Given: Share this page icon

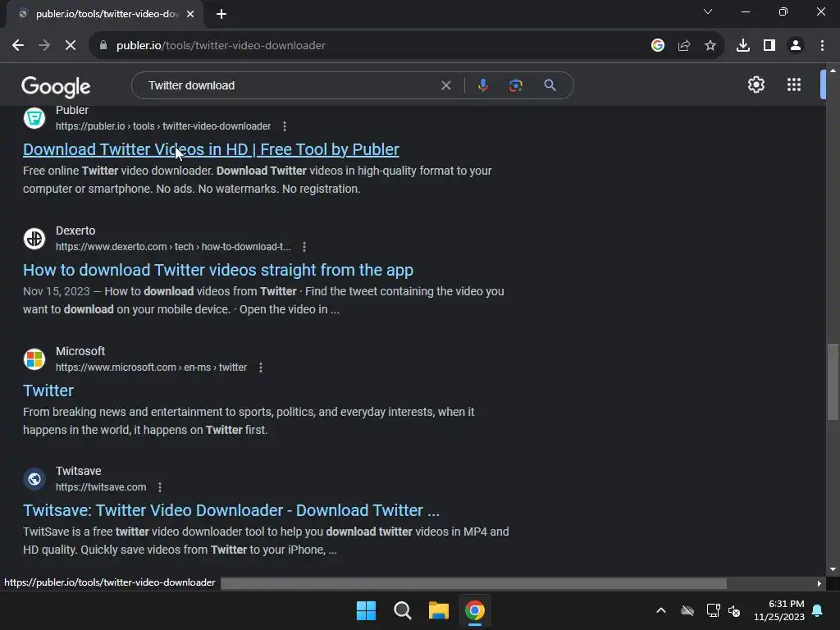Looking at the screenshot, I should point(684,46).
